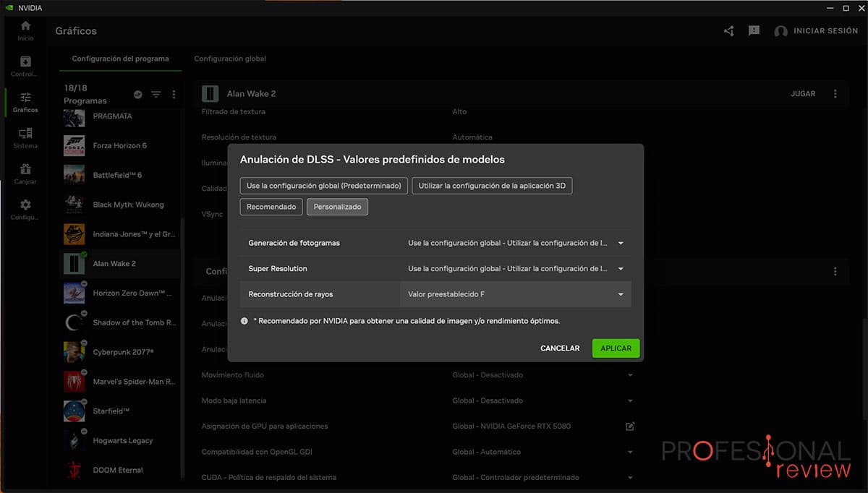Open the Controladores sidebar section
The height and width of the screenshot is (493, 868).
click(x=25, y=67)
